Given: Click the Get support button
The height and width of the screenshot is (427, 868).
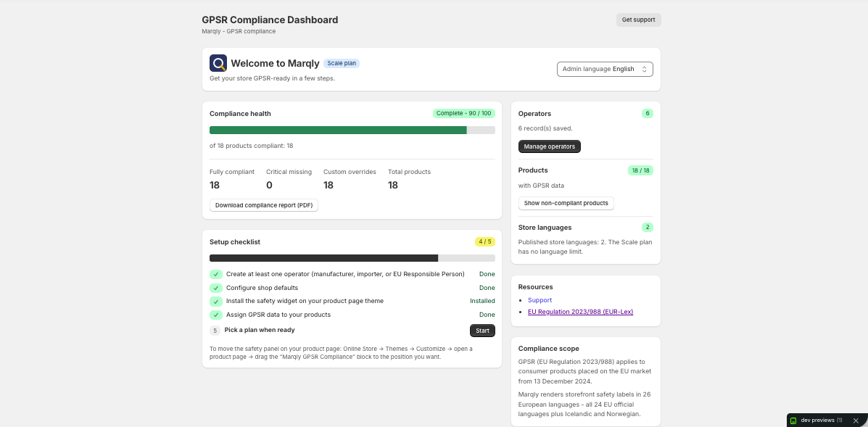Looking at the screenshot, I should coord(638,20).
